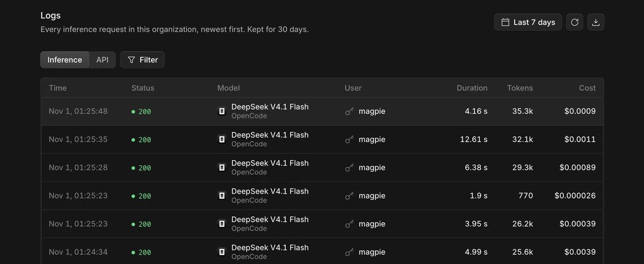
Task: Click the $0.0039 cost value
Action: (580, 252)
